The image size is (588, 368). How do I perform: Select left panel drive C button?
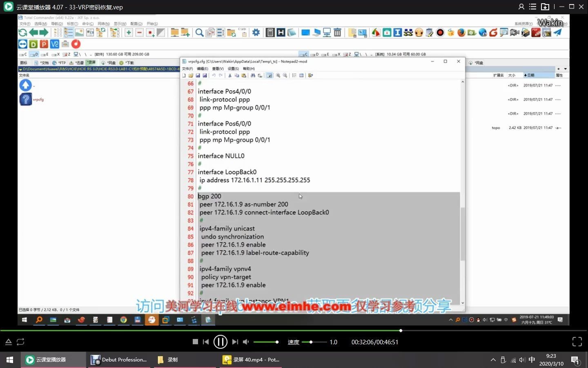point(23,54)
